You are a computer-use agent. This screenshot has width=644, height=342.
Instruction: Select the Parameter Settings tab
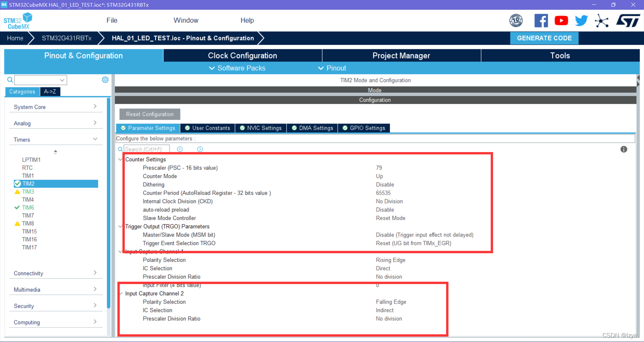click(x=148, y=128)
